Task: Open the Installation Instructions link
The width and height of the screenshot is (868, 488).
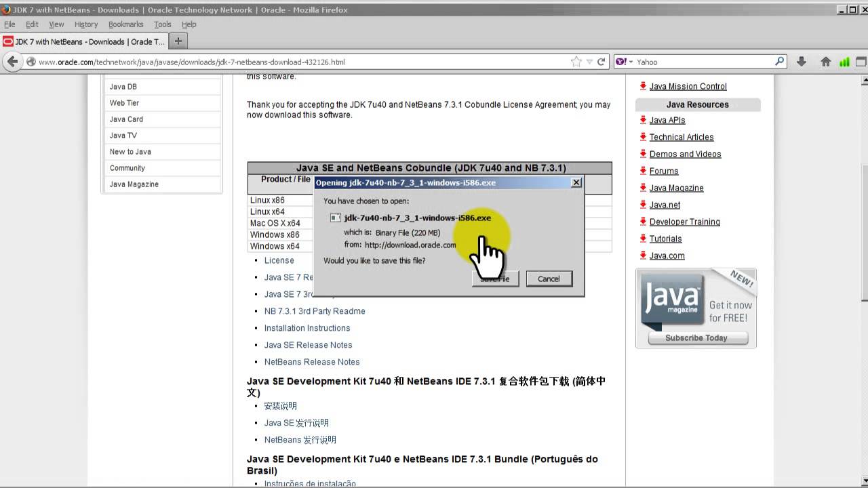Action: tap(307, 328)
